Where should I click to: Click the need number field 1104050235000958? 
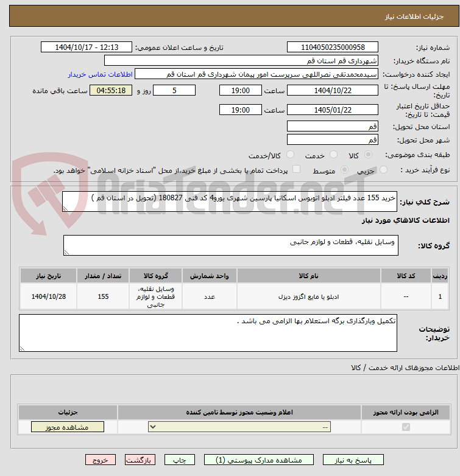pyautogui.click(x=333, y=47)
